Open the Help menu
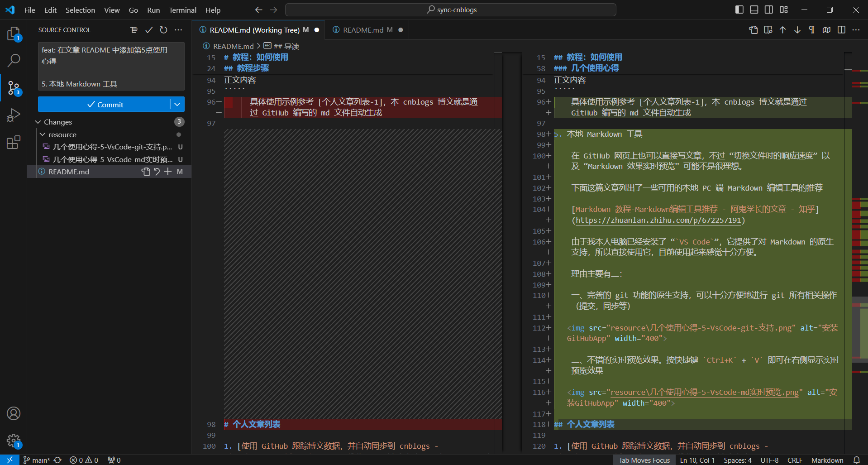 [x=213, y=10]
